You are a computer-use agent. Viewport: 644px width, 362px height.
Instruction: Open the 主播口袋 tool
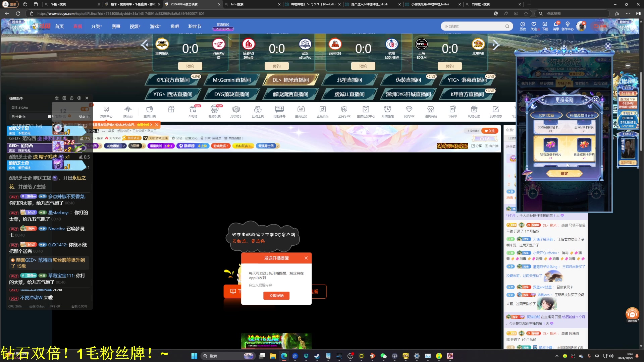150,112
